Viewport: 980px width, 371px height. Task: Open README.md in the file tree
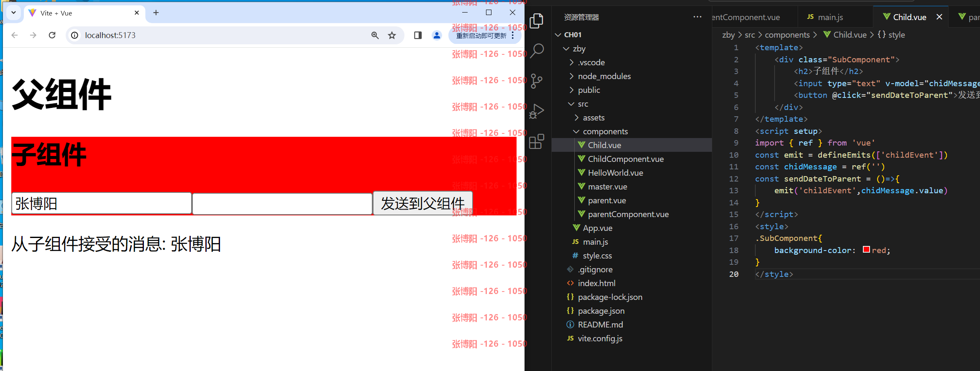[632, 325]
